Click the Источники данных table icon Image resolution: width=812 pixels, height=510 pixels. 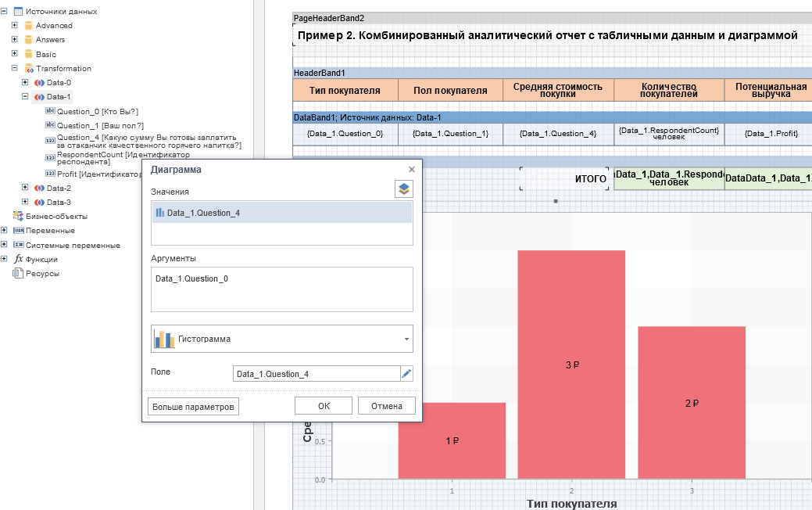[x=18, y=12]
